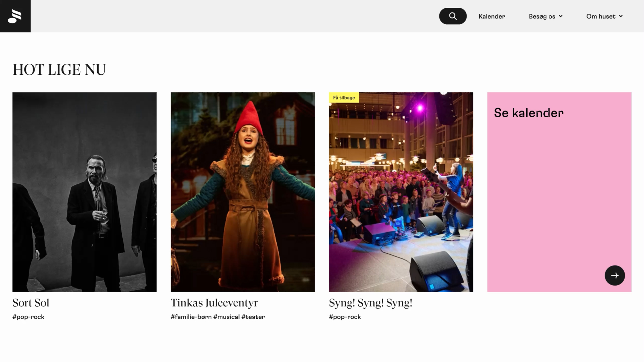Open the Sort Sol event image
This screenshot has height=362, width=644.
point(85,192)
